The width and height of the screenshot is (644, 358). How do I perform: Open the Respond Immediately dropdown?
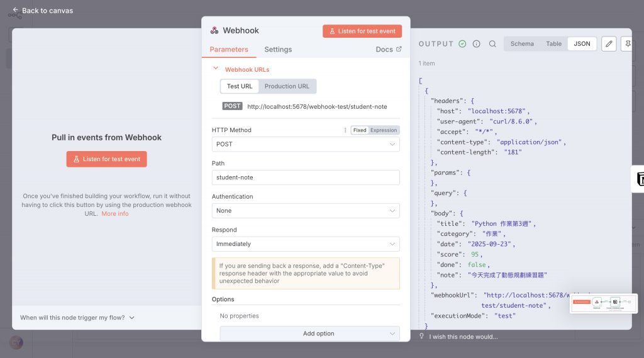pos(306,244)
